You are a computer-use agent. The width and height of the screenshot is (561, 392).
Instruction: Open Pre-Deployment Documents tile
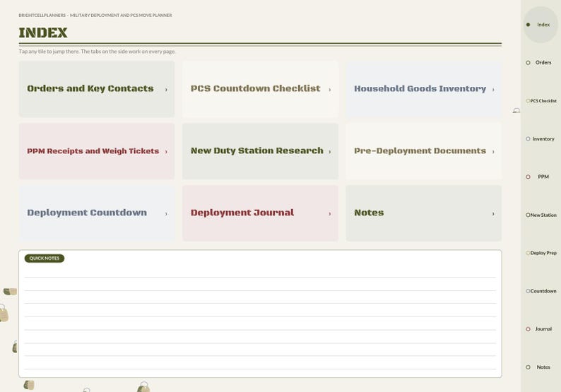424,151
